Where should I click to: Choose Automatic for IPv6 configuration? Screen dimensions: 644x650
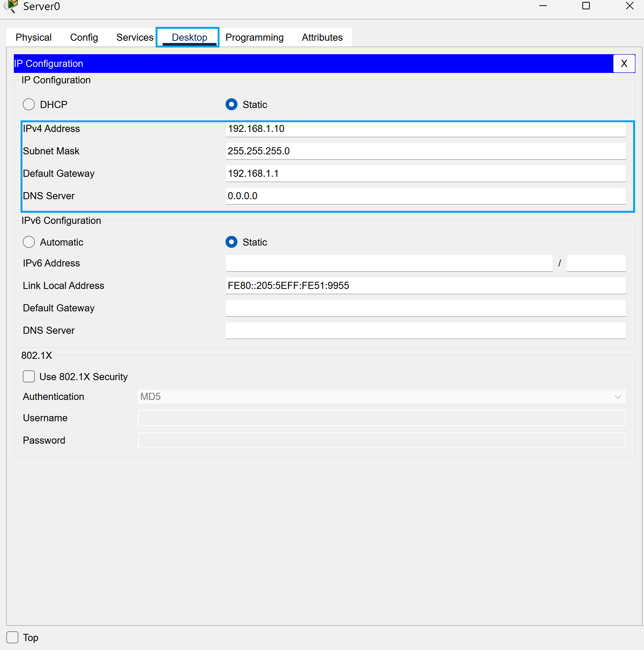click(x=29, y=242)
